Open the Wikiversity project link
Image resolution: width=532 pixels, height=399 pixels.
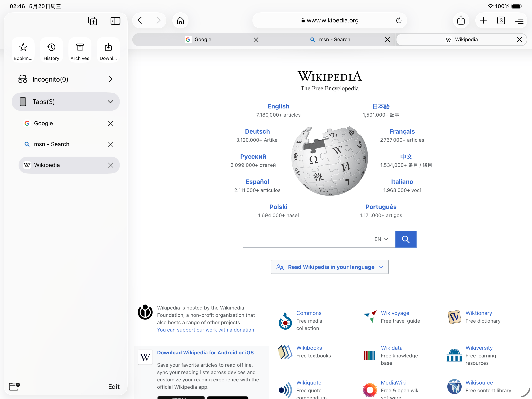(479, 348)
